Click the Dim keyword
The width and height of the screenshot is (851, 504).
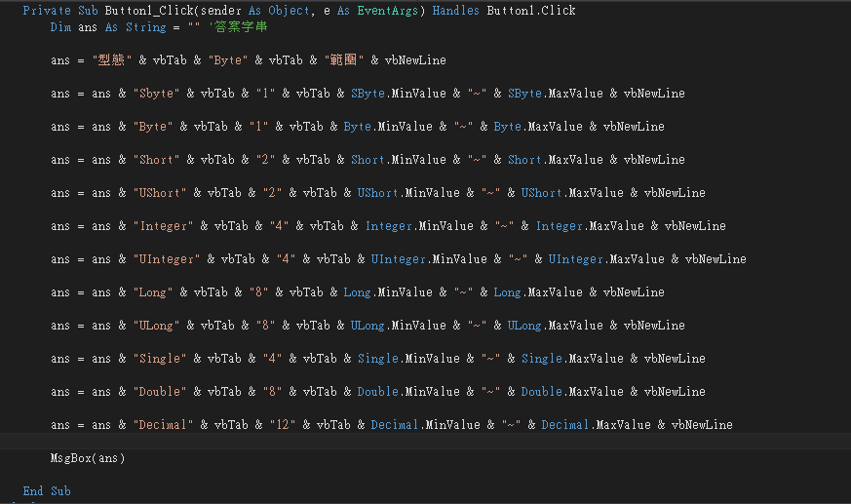[x=60, y=27]
